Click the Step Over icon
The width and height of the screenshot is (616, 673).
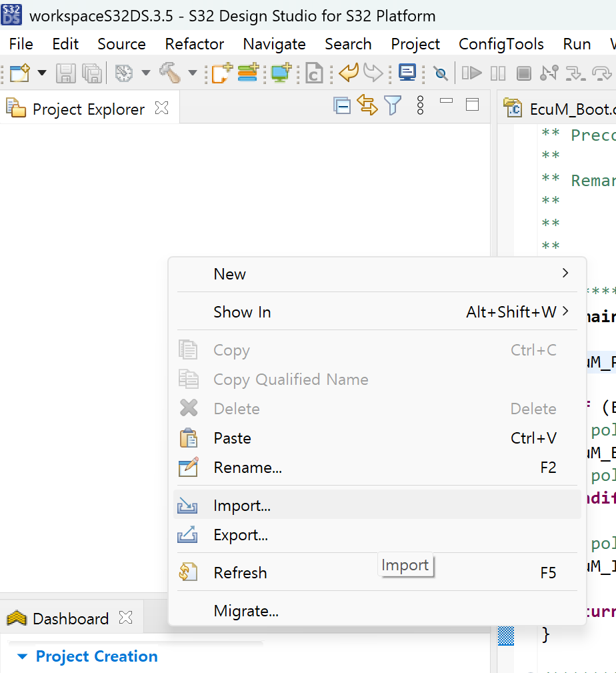pyautogui.click(x=602, y=73)
